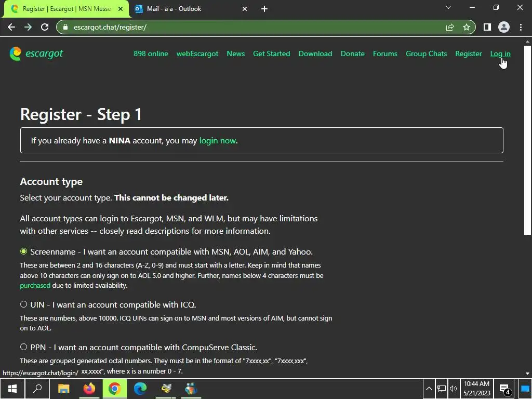Open the Chrome three-dot menu

tap(521, 27)
